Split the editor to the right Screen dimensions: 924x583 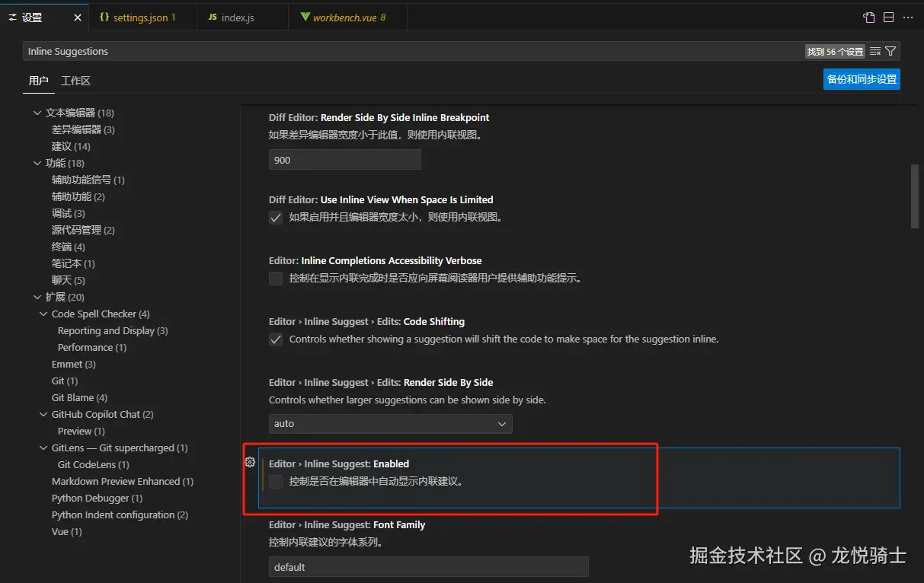[888, 18]
